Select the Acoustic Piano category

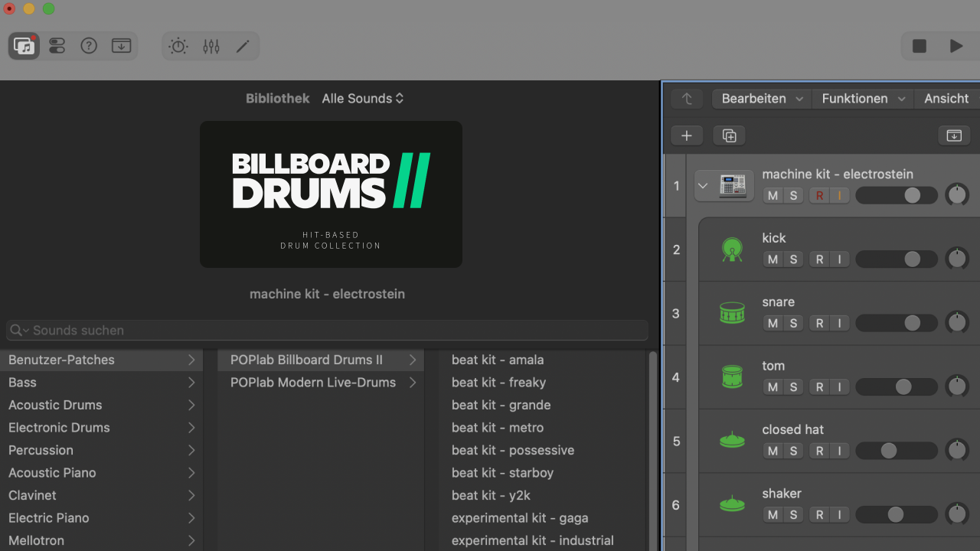[x=101, y=473]
